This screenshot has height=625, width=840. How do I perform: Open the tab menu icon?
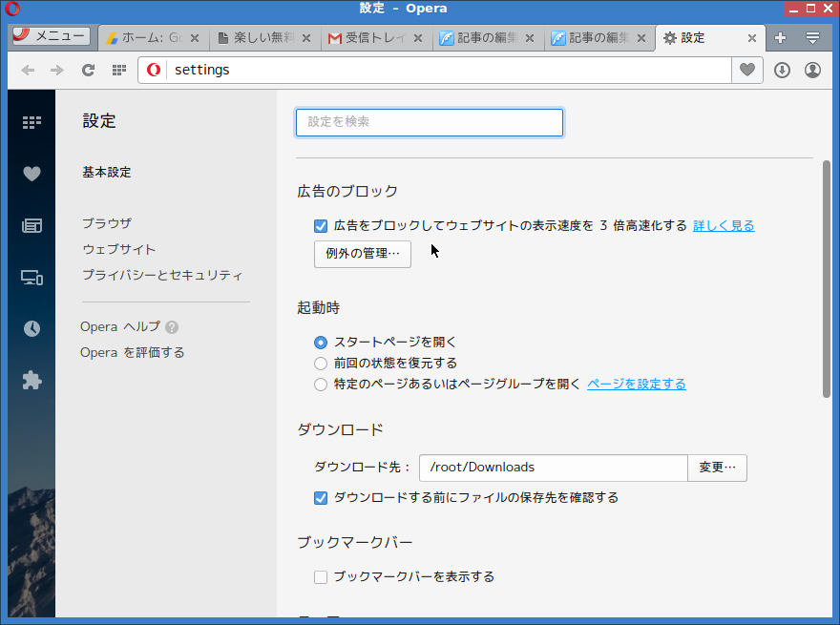point(812,37)
